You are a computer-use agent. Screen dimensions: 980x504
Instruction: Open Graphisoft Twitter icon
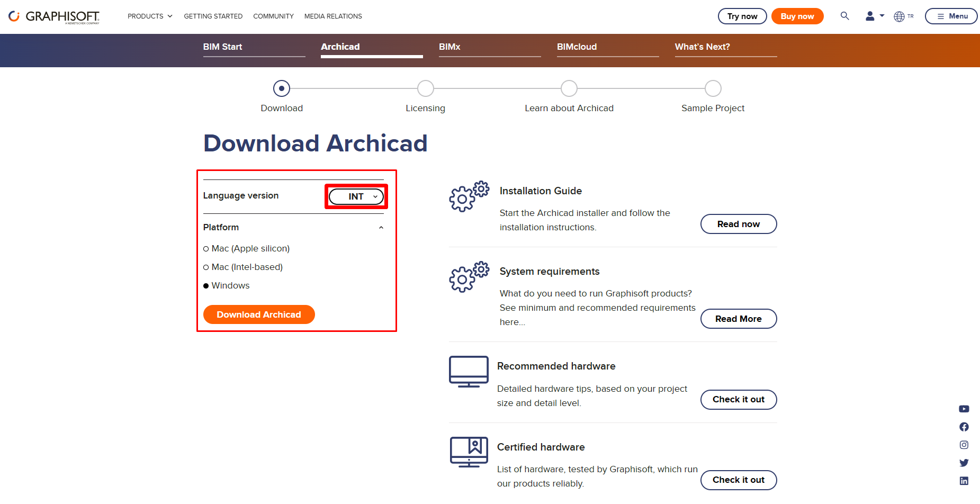964,463
